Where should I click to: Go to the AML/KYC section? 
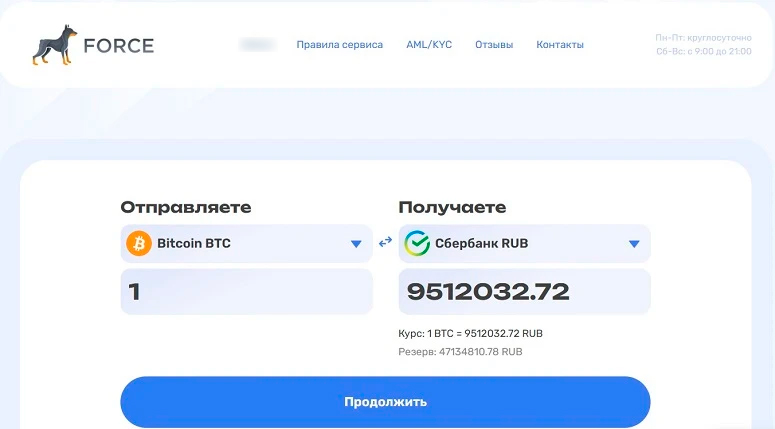(429, 45)
